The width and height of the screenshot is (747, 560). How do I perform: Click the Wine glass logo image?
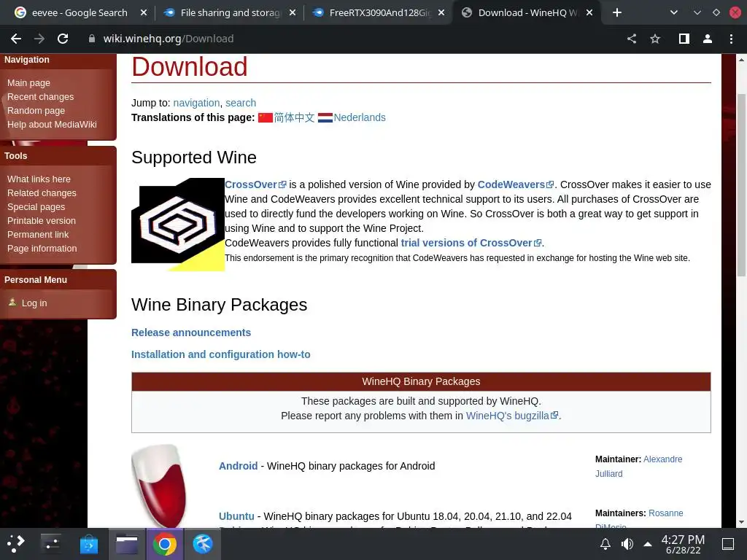click(x=160, y=486)
